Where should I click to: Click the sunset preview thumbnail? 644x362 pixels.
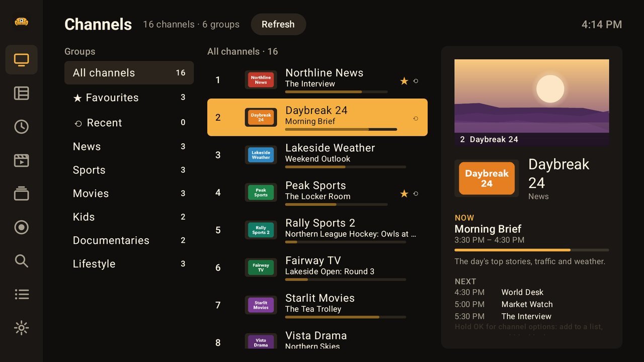[x=532, y=103]
